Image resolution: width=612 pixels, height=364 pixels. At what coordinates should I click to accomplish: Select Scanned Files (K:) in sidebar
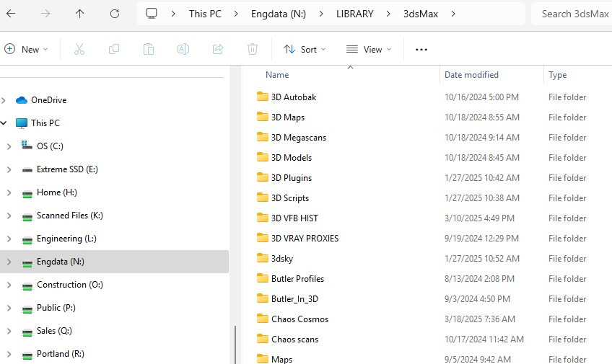(x=69, y=216)
